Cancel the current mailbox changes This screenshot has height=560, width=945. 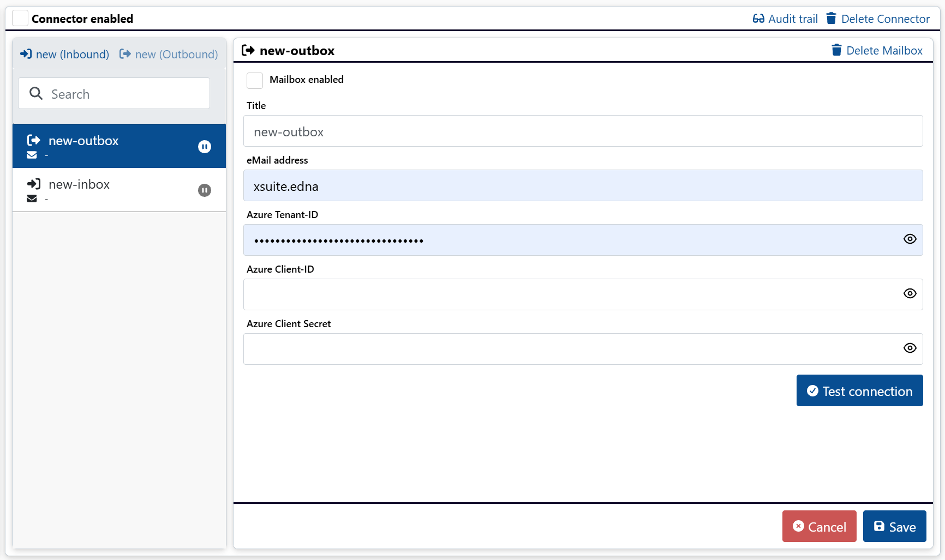[819, 526]
